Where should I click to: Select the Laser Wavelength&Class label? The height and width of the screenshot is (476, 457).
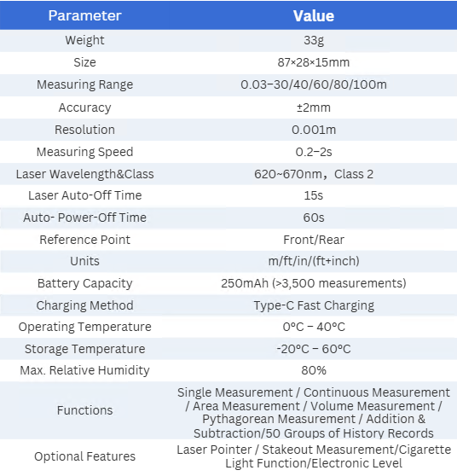[x=84, y=174]
